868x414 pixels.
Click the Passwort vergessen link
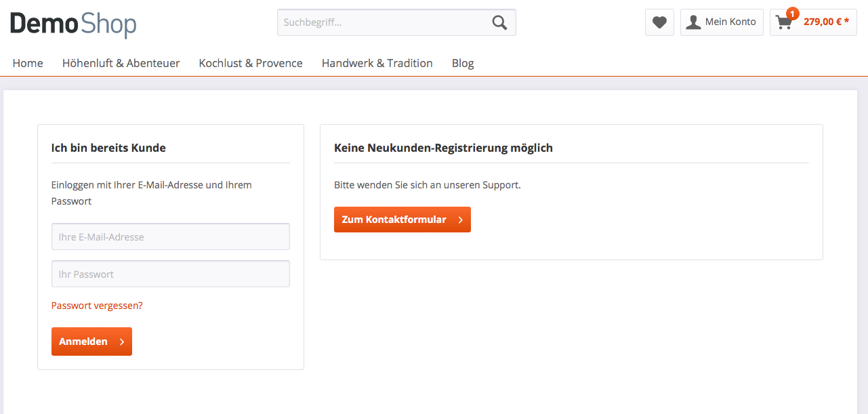[x=96, y=306]
